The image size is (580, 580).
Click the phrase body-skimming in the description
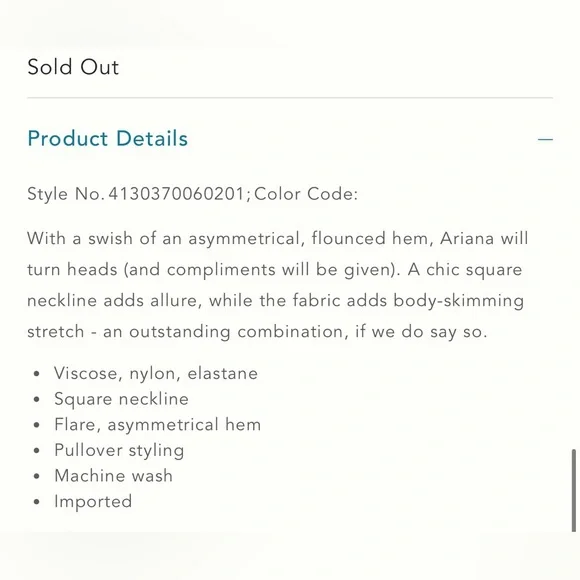(458, 300)
